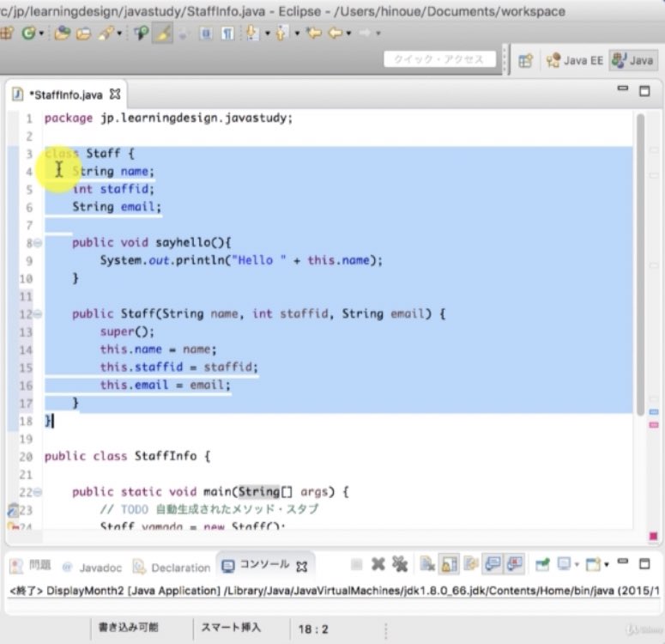The height and width of the screenshot is (644, 665).
Task: Click Remove All Terminated Launches icon
Action: tap(400, 564)
